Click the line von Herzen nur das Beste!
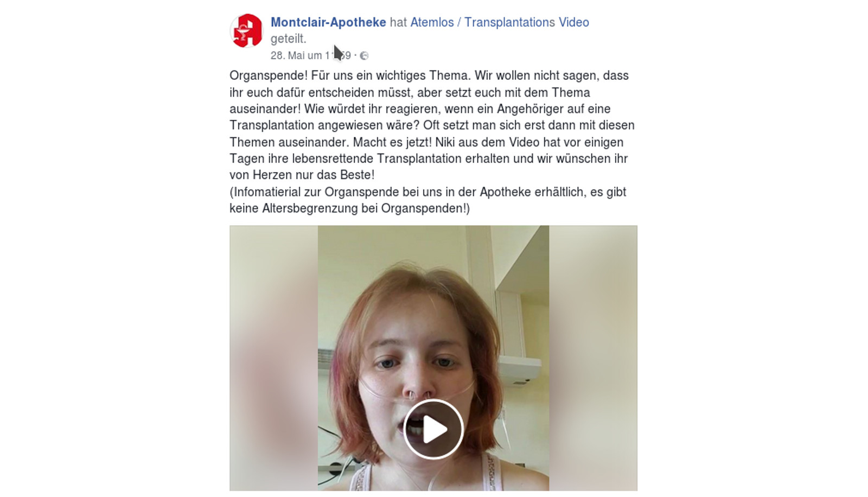Viewport: 868px width, 497px height. (302, 175)
